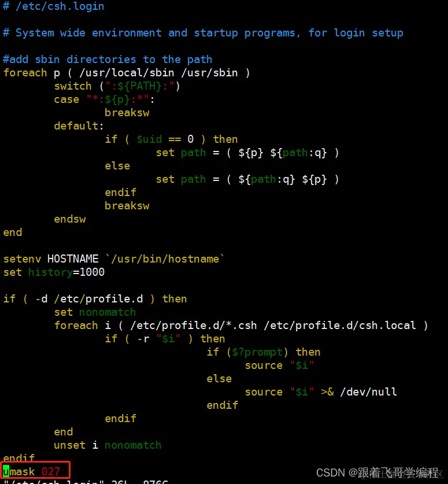Click the 'umask 027' line
448x484 pixels.
click(32, 472)
